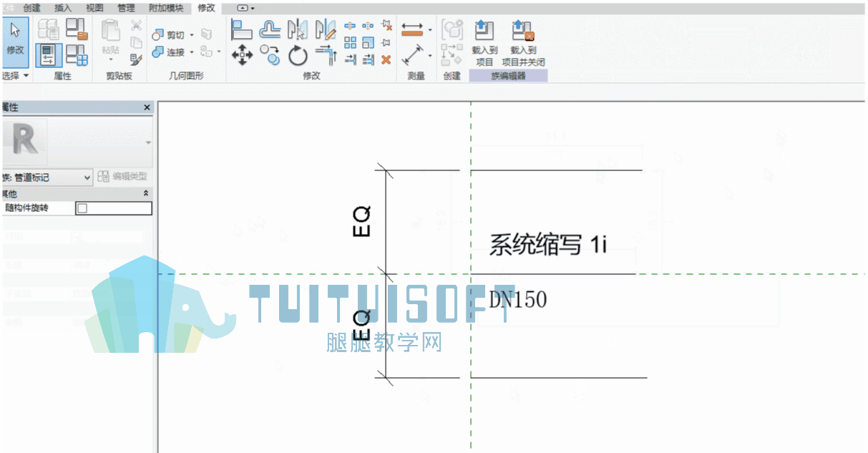
Task: Expand the 剪切 dropdown arrow
Action: (192, 35)
